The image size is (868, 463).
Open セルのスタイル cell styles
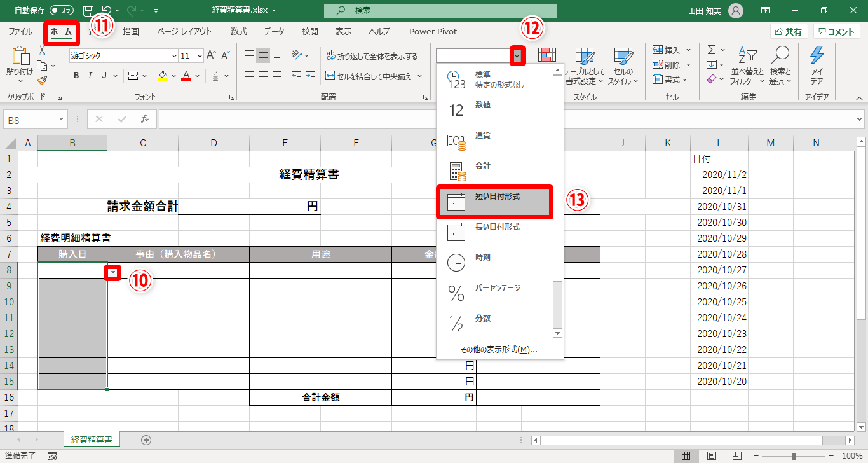(x=623, y=66)
